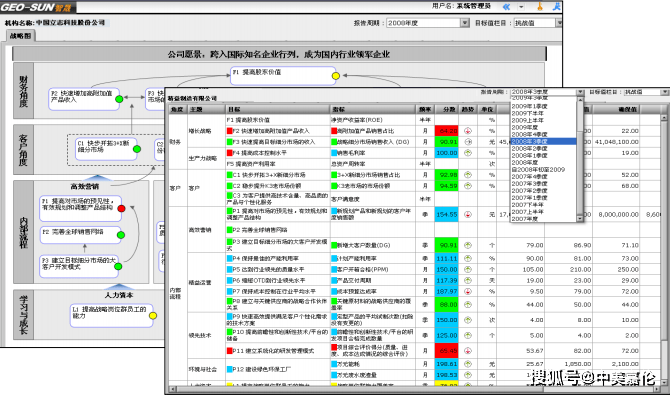Click the trend icon in the 92.98 row
670x395 pixels.
468,175
